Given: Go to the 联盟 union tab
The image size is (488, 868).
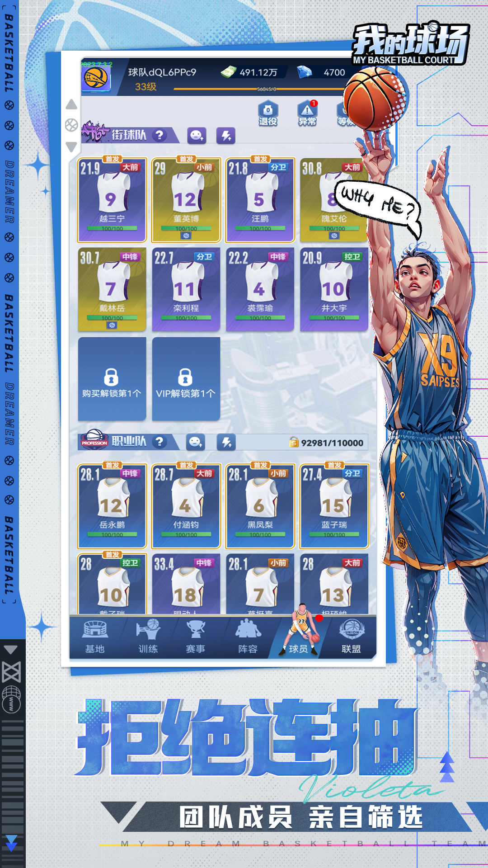Looking at the screenshot, I should (x=351, y=637).
